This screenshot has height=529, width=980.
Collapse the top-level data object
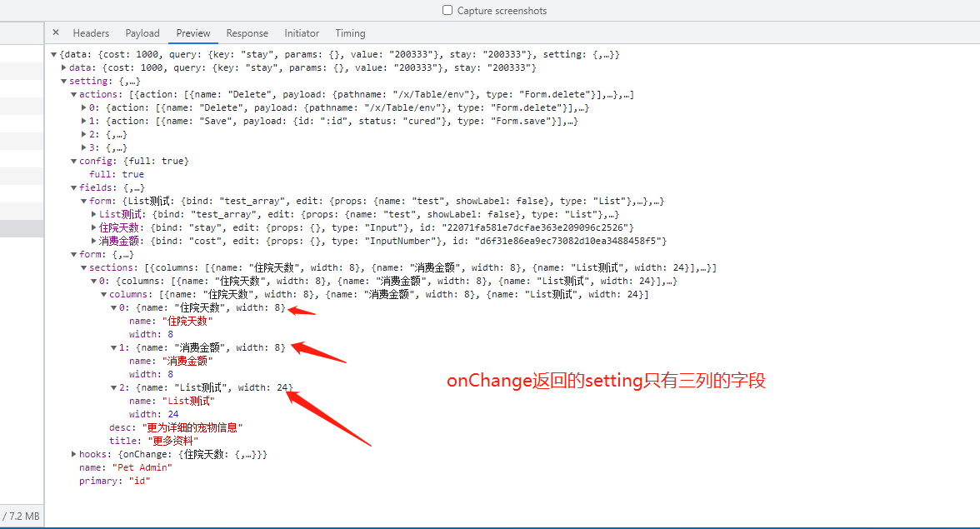coord(52,53)
